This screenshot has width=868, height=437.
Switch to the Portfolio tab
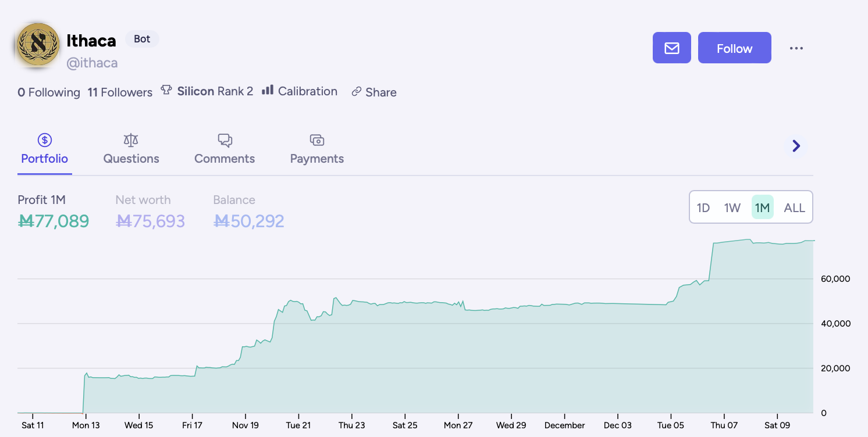point(45,149)
